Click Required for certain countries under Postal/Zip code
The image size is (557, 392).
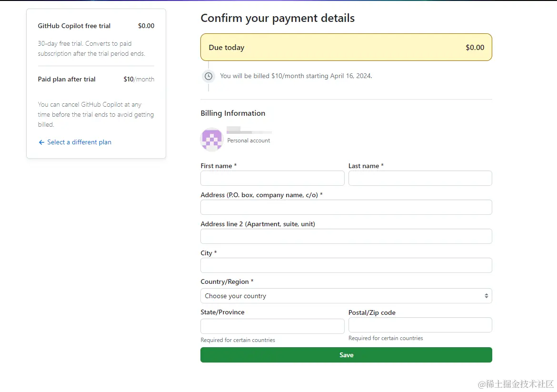[386, 338]
